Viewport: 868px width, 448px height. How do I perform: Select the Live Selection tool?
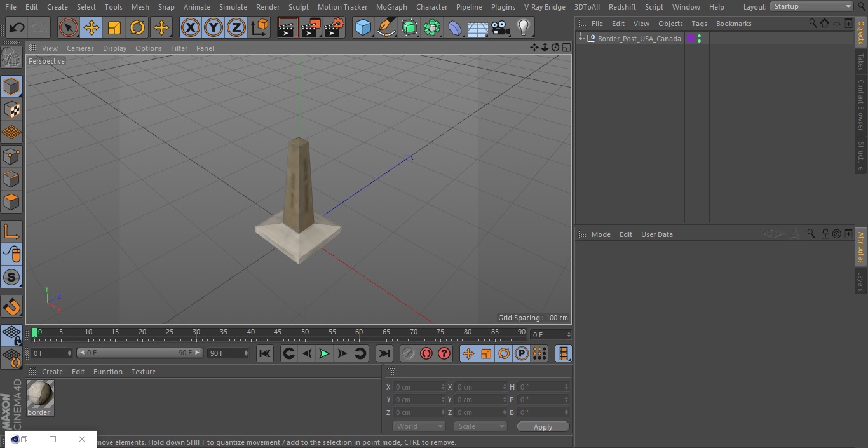point(69,27)
